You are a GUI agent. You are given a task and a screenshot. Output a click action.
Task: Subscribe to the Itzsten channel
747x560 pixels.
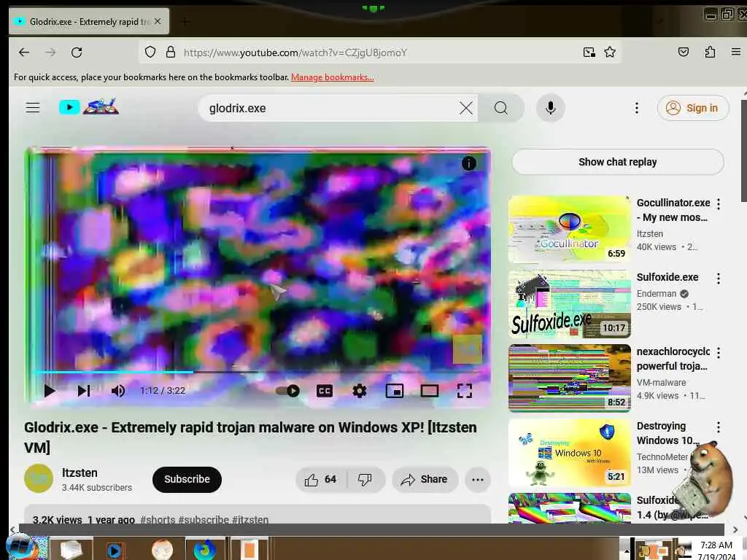click(187, 480)
